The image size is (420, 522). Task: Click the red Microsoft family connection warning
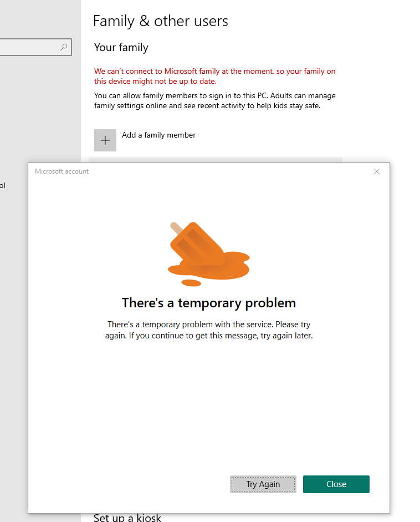215,76
